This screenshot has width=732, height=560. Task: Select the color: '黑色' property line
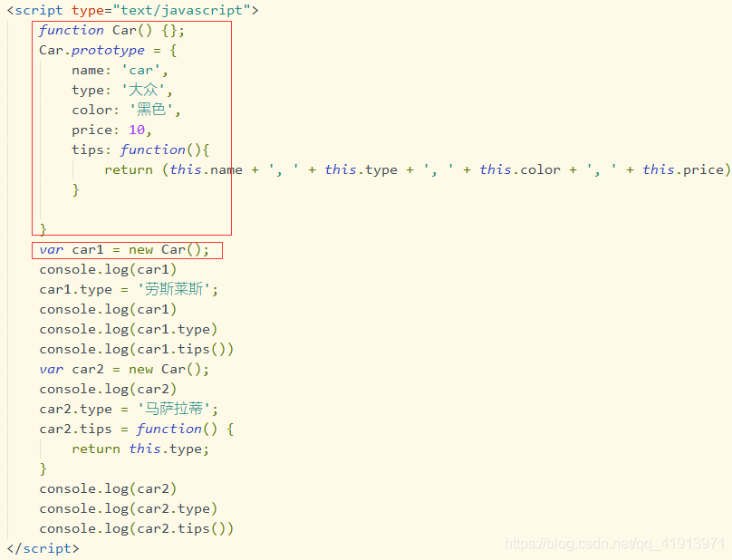click(126, 110)
